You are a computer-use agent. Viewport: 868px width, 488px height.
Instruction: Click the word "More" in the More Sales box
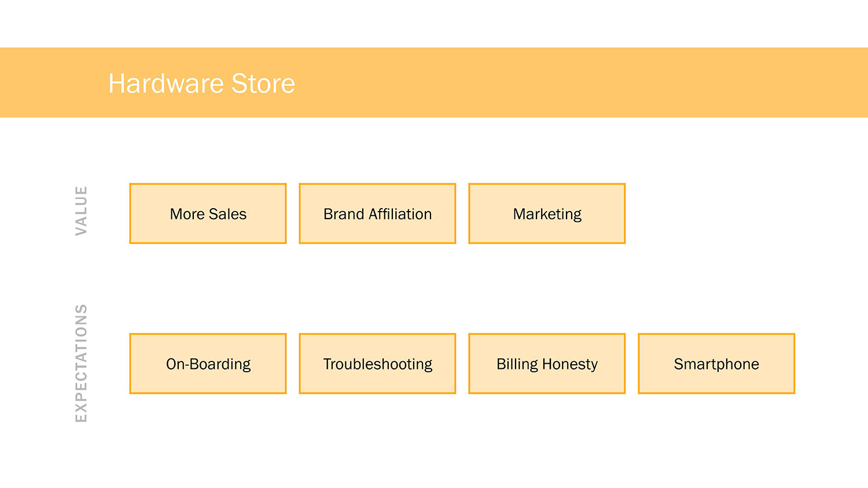(x=187, y=215)
